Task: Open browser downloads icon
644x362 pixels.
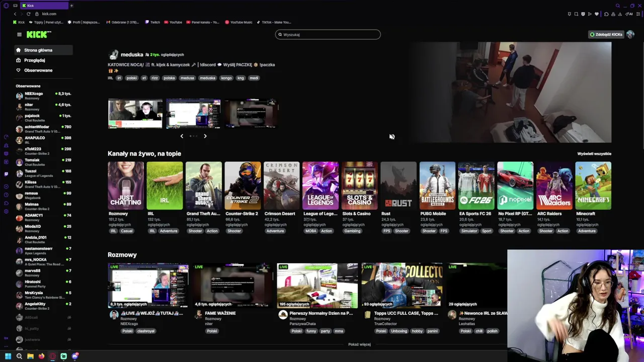Action: [620, 14]
